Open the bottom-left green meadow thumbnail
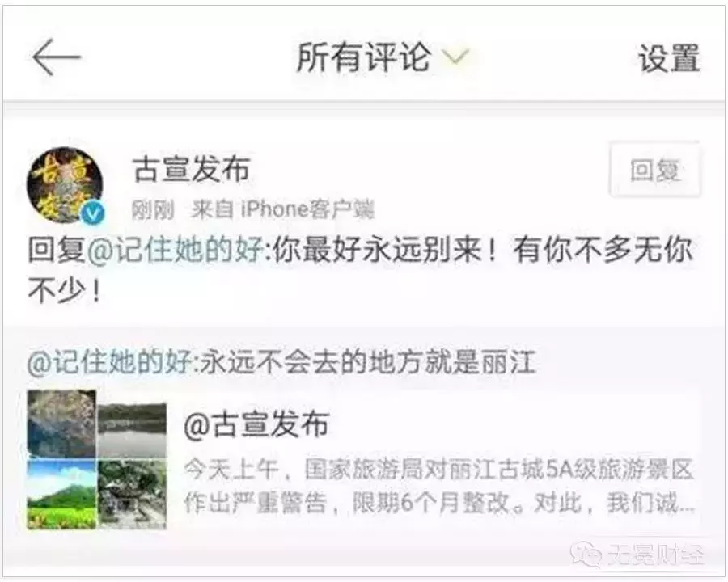The width and height of the screenshot is (728, 582). pyautogui.click(x=61, y=493)
